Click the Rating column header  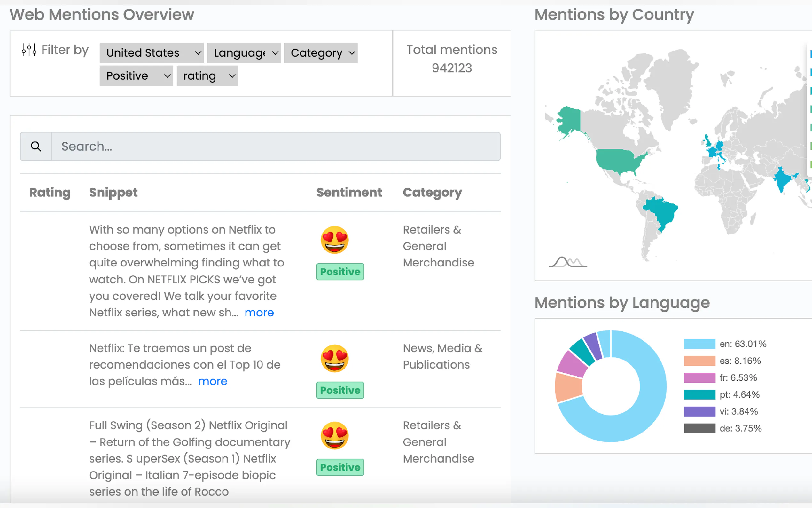pyautogui.click(x=50, y=193)
